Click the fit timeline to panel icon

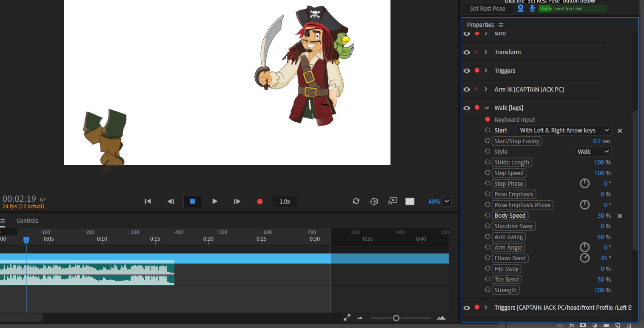pyautogui.click(x=347, y=317)
